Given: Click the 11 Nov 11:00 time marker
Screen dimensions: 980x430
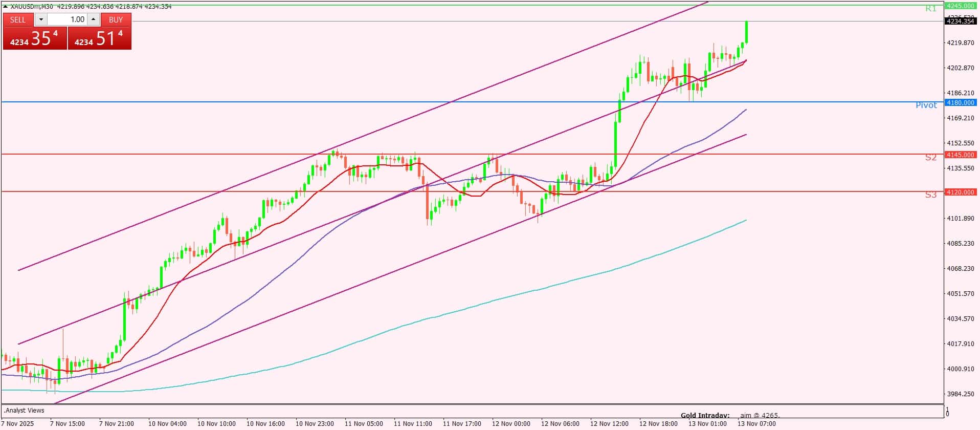Looking at the screenshot, I should (412, 423).
